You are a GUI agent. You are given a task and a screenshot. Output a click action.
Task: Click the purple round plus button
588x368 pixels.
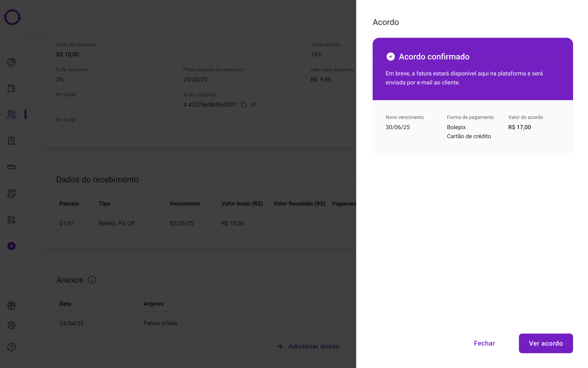(11, 246)
